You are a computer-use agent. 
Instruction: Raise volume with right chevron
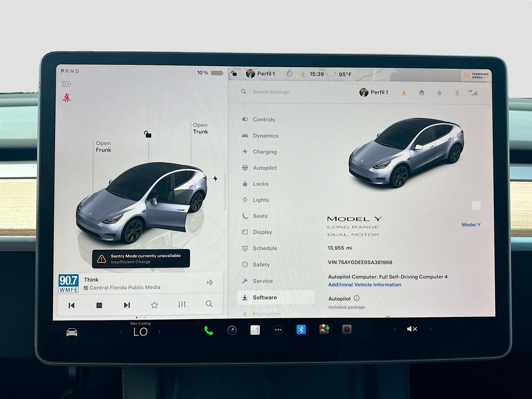(x=431, y=329)
